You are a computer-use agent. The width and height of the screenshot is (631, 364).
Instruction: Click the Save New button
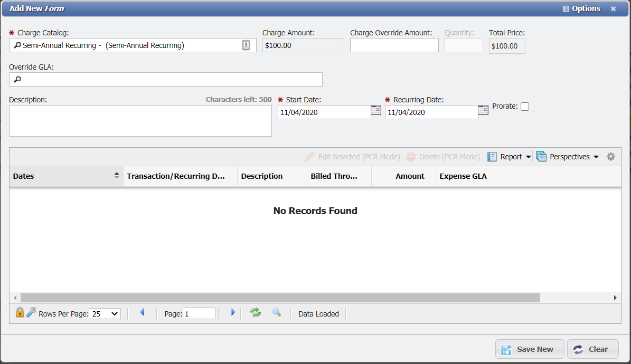coord(530,349)
